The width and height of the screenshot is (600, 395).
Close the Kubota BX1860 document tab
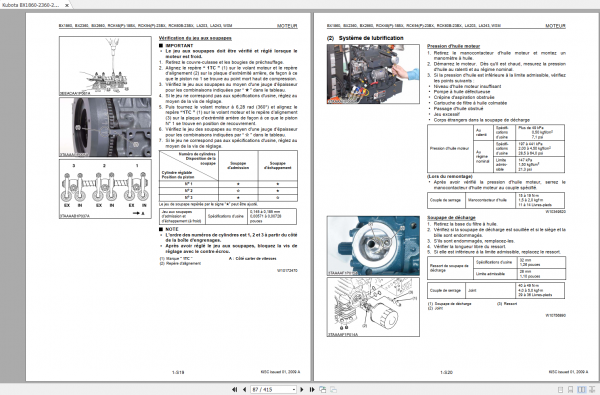click(x=67, y=5)
